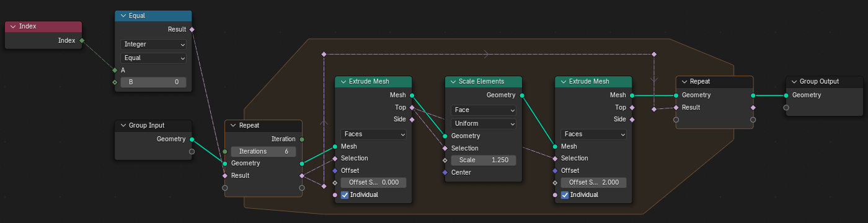Click the Index output socket
Image resolution: width=868 pixels, height=223 pixels.
click(x=82, y=41)
